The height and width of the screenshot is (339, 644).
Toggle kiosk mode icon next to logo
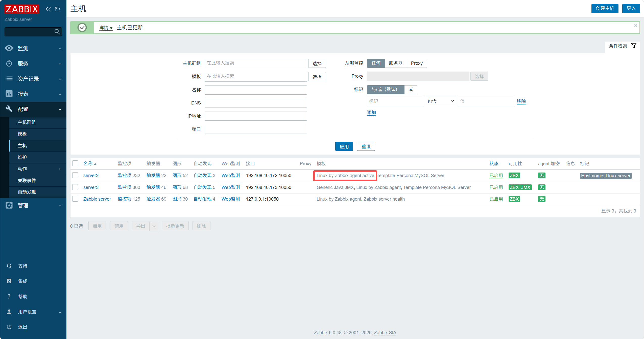[58, 9]
